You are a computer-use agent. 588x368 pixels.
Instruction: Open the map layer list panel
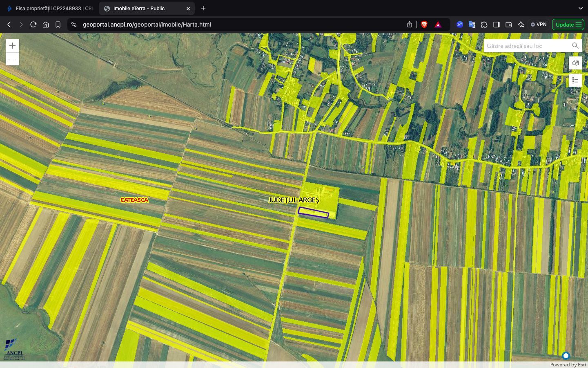[575, 81]
